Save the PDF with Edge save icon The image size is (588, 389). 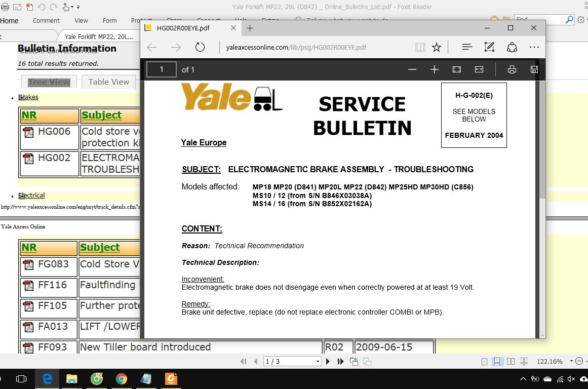[534, 69]
